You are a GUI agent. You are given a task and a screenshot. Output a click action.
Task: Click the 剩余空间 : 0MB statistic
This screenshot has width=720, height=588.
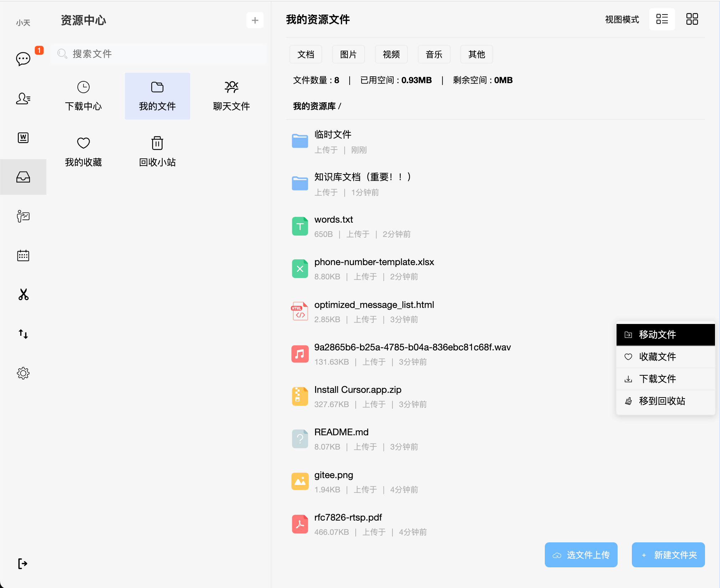pyautogui.click(x=483, y=80)
